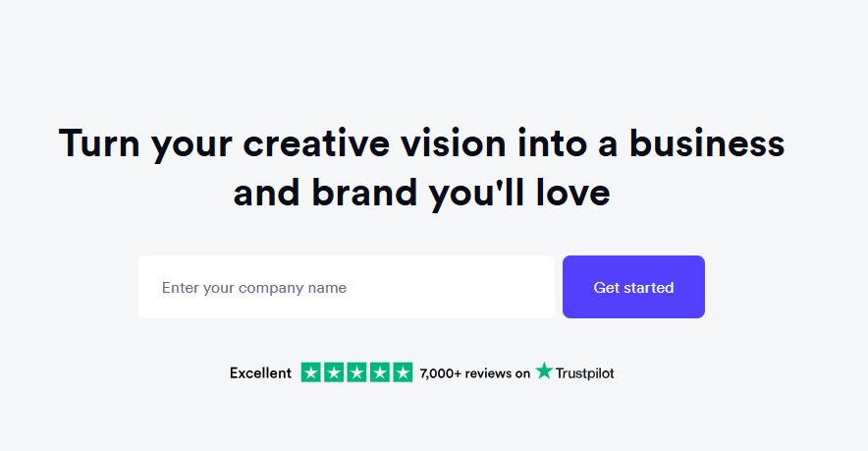Click the "Excellent" rating label

pyautogui.click(x=260, y=373)
